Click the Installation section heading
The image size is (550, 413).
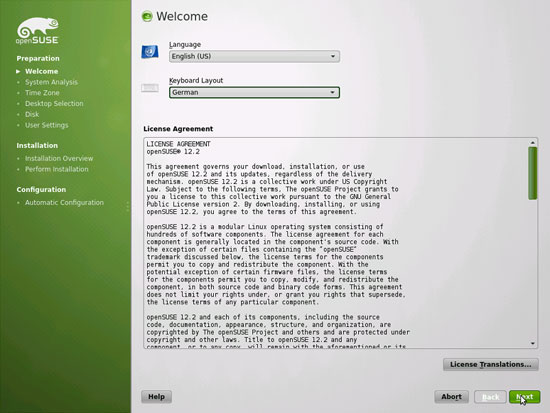[x=37, y=145]
